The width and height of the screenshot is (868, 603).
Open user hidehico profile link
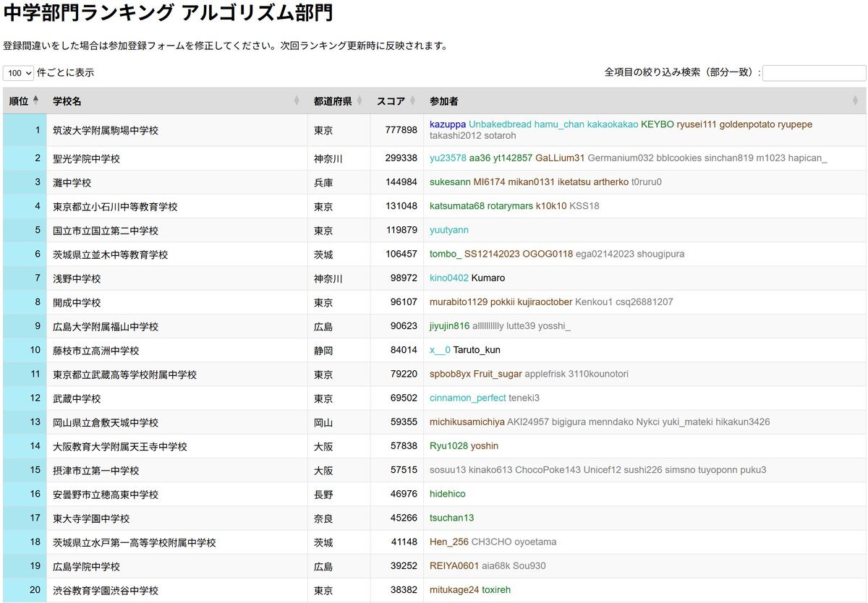[448, 494]
